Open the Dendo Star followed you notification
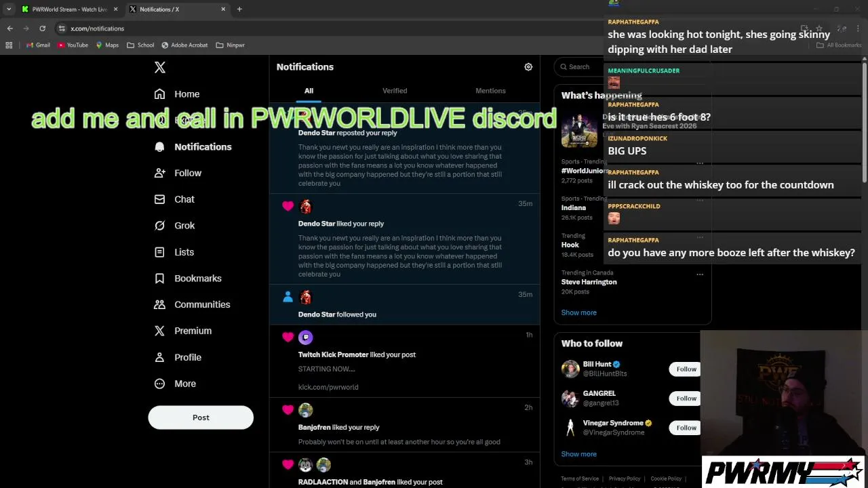This screenshot has height=488, width=868. (405, 305)
